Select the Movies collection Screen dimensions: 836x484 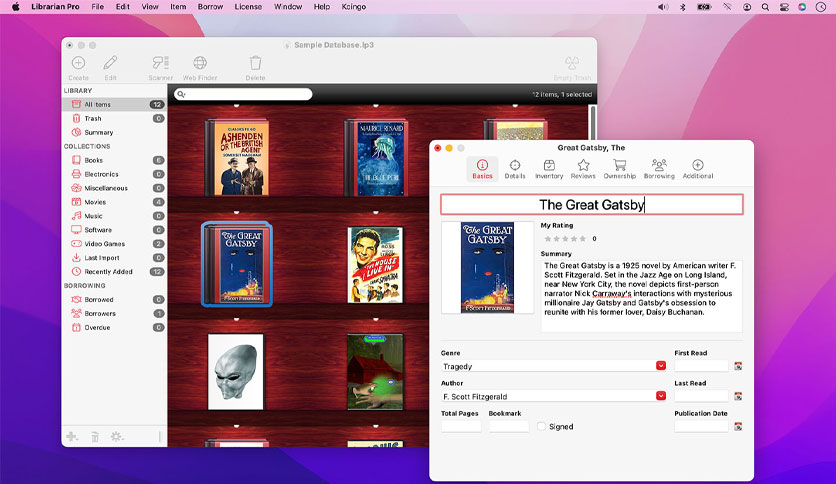tap(115, 202)
